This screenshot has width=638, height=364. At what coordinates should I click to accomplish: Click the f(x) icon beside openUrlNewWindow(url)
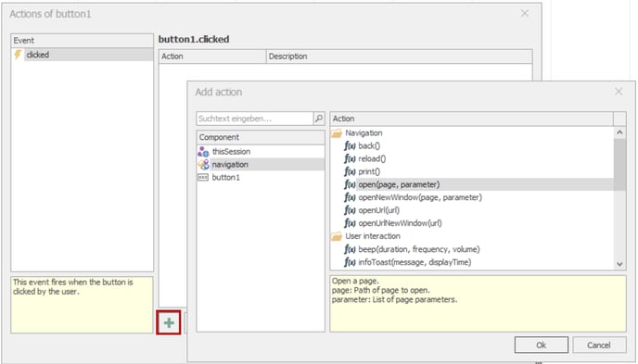[350, 223]
